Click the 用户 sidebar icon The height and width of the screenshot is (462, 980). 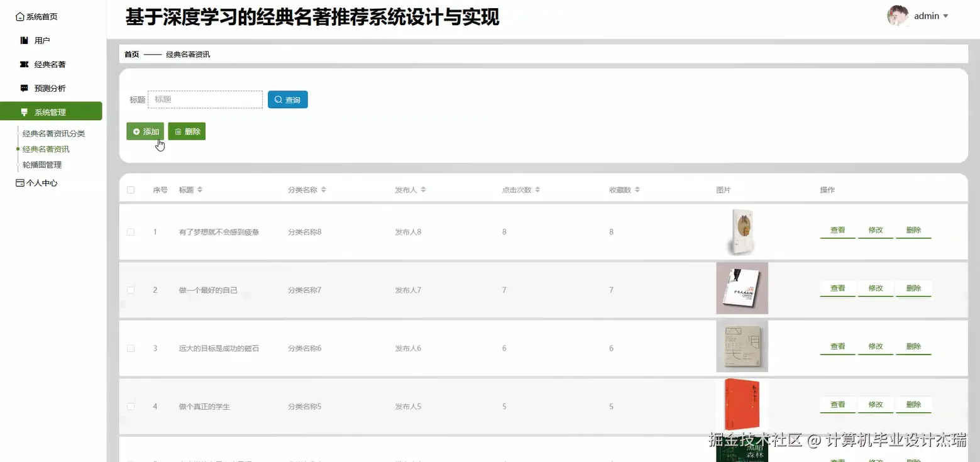25,40
